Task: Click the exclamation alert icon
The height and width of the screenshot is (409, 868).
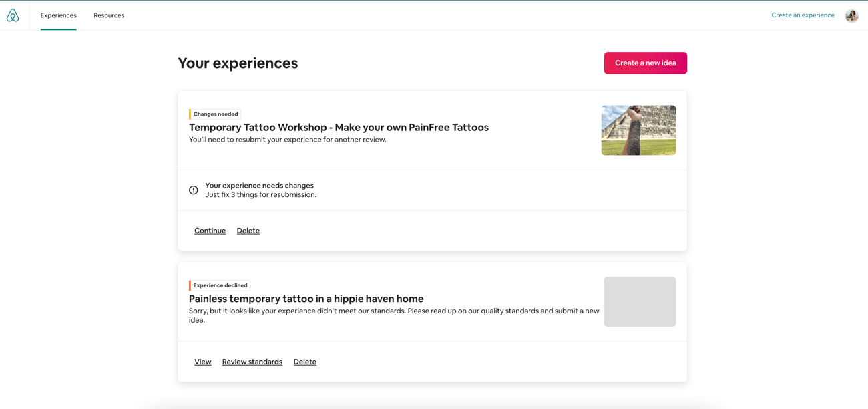Action: pyautogui.click(x=194, y=190)
